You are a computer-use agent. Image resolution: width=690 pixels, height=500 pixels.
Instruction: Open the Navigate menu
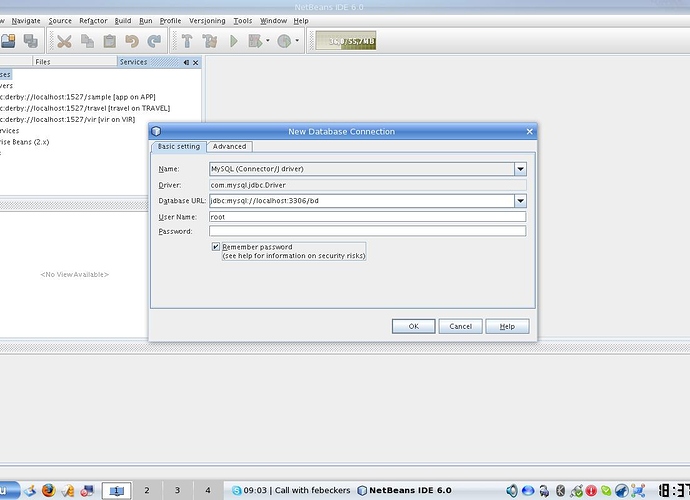pyautogui.click(x=26, y=21)
